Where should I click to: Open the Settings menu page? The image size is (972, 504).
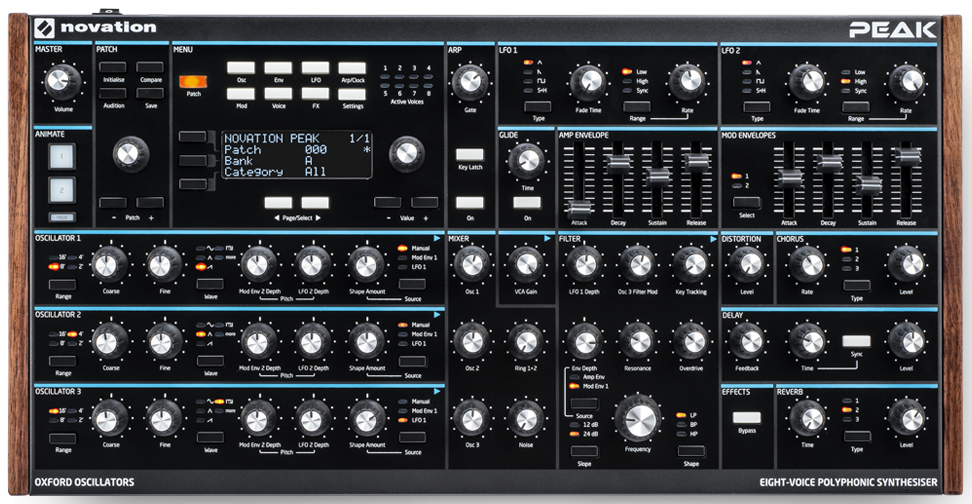352,94
